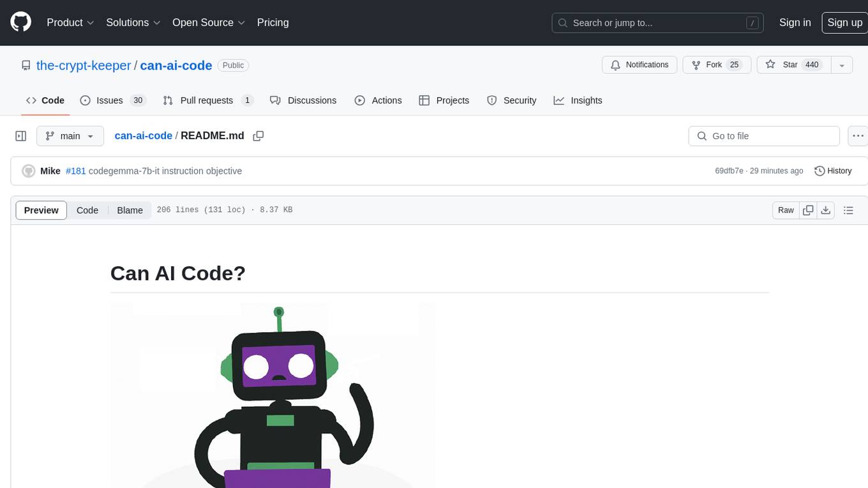
Task: Click the Notifications button
Action: pos(640,65)
